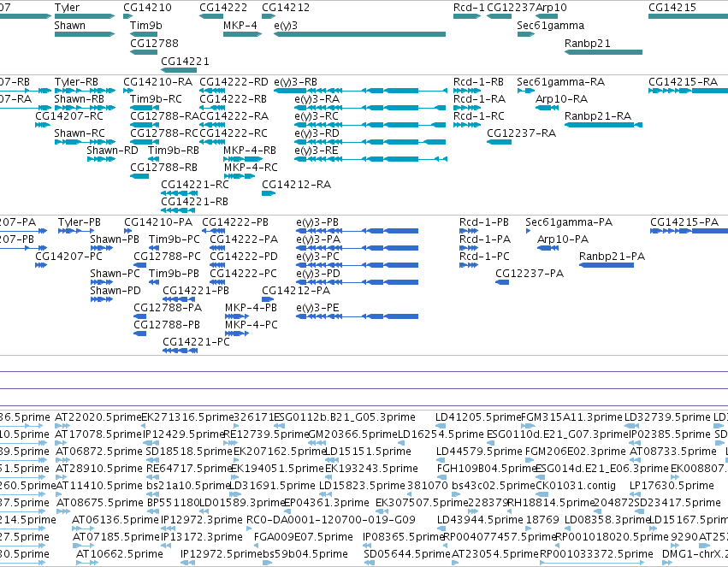Select the CG14207-PC protein
Image resolution: width=728 pixels, height=567 pixels.
(x=41, y=265)
